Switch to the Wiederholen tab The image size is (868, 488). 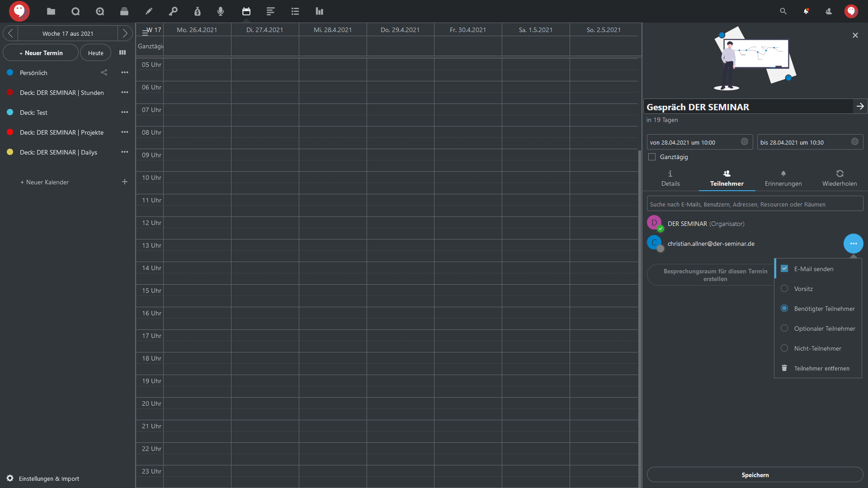[x=839, y=178]
